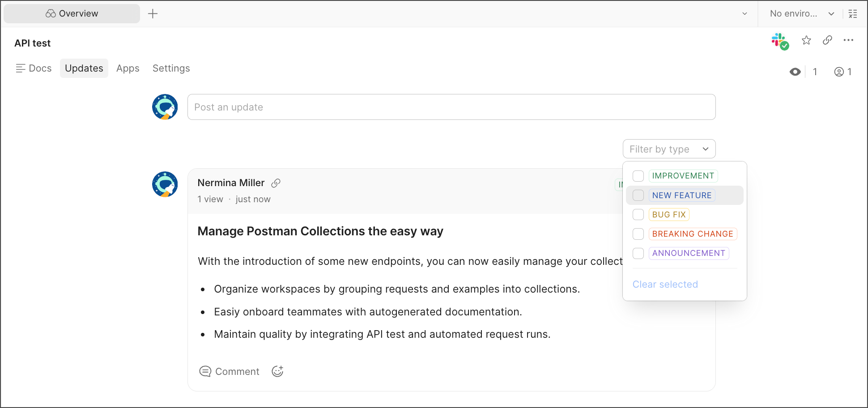Open the new tab plus icon
The height and width of the screenshot is (408, 868).
153,13
